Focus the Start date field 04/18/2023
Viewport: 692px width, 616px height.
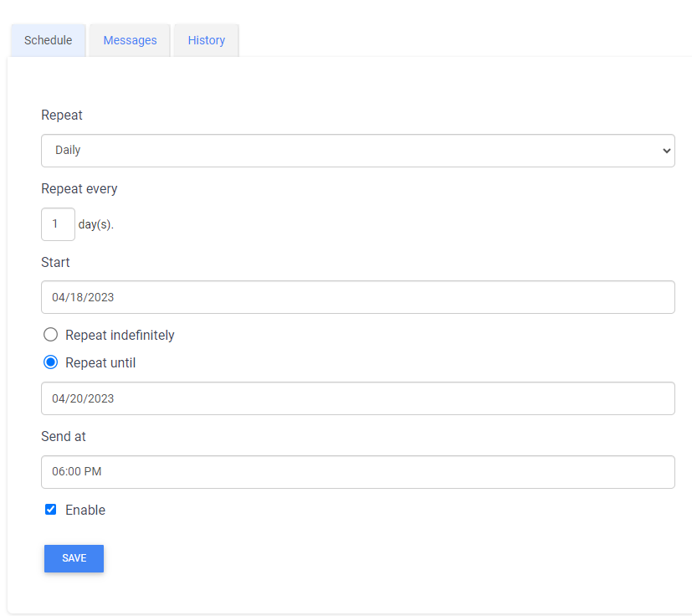click(357, 297)
